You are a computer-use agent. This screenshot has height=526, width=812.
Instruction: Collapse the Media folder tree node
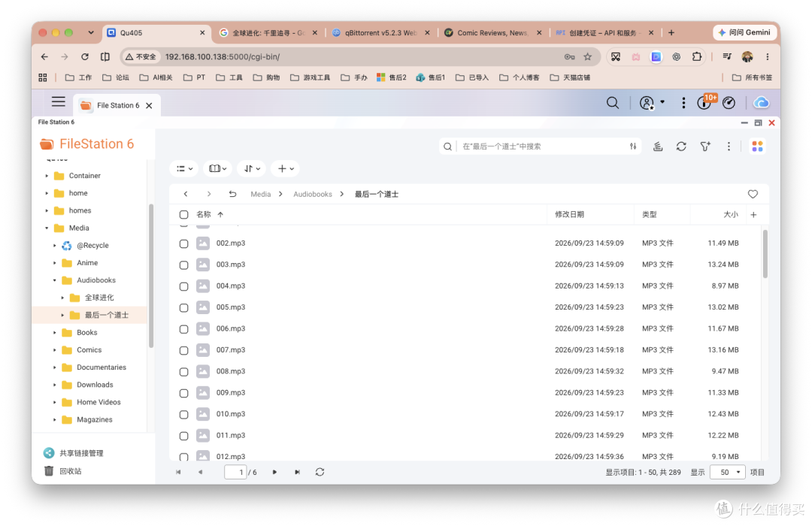pyautogui.click(x=47, y=228)
